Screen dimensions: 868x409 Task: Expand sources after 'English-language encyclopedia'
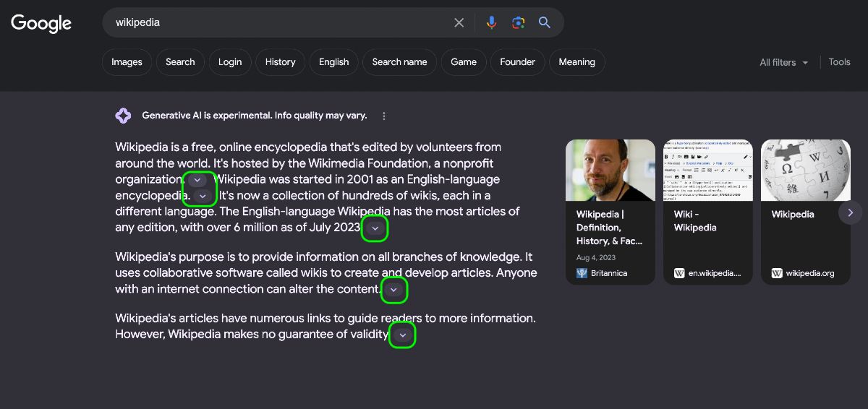(203, 196)
